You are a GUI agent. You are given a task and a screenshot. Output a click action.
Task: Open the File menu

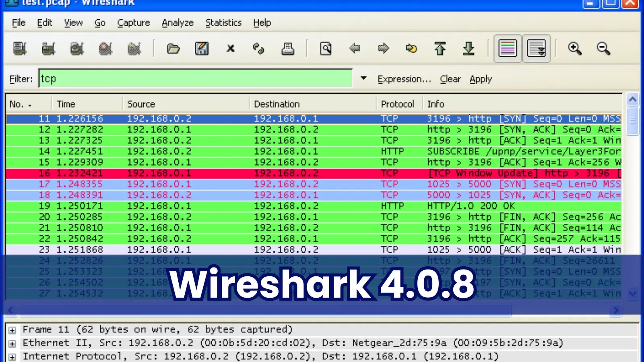[x=19, y=23]
